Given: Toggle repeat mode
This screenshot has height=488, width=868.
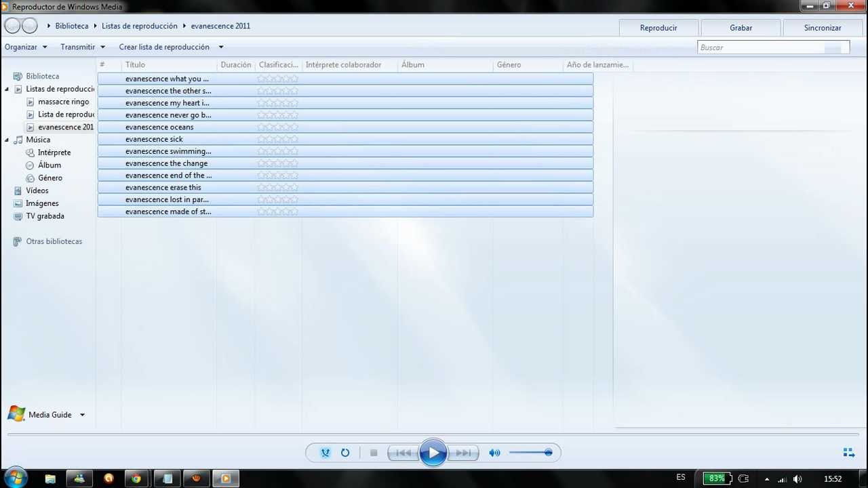Looking at the screenshot, I should (x=345, y=453).
